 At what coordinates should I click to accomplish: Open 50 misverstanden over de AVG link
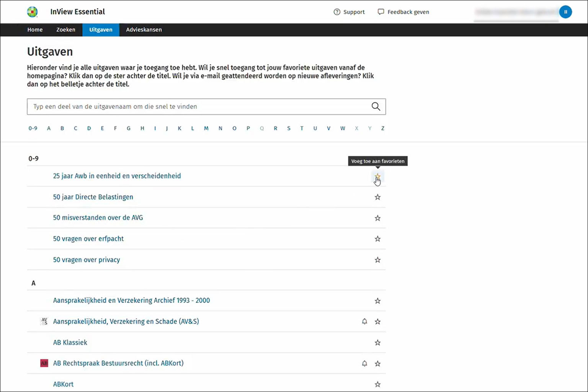coord(98,218)
